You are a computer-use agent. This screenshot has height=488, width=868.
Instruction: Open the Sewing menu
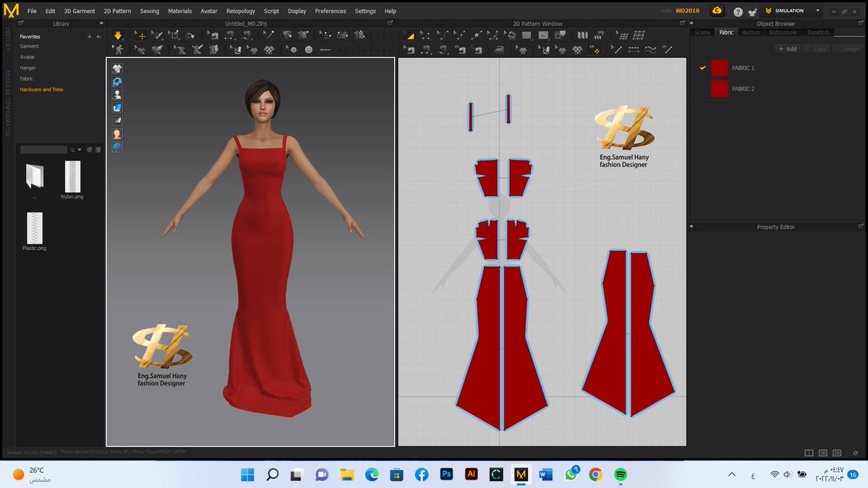[149, 11]
